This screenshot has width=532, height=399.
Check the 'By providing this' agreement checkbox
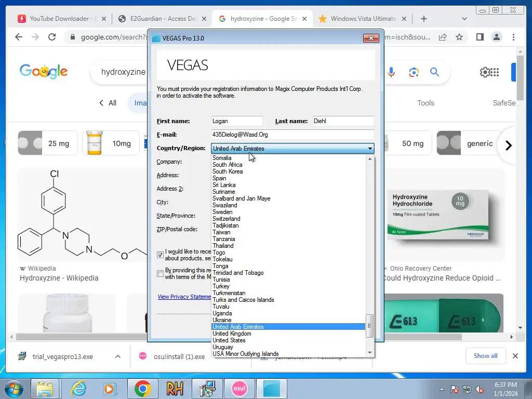click(160, 273)
